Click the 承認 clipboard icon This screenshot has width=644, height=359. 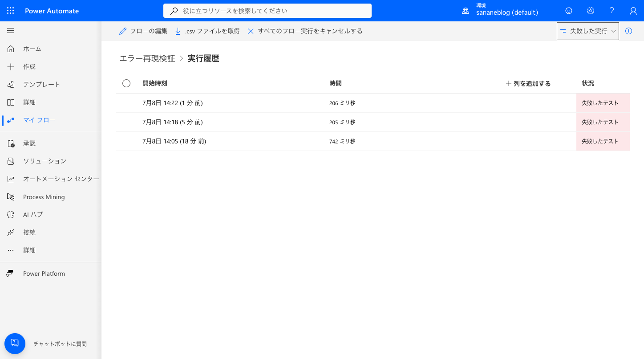[x=11, y=143]
